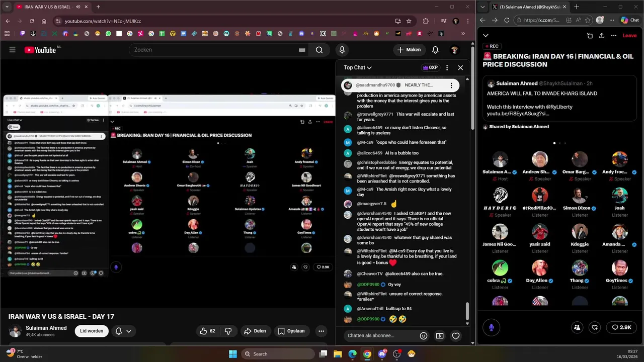Open Windows Start button
Image resolution: width=644 pixels, height=362 pixels.
pyautogui.click(x=233, y=354)
